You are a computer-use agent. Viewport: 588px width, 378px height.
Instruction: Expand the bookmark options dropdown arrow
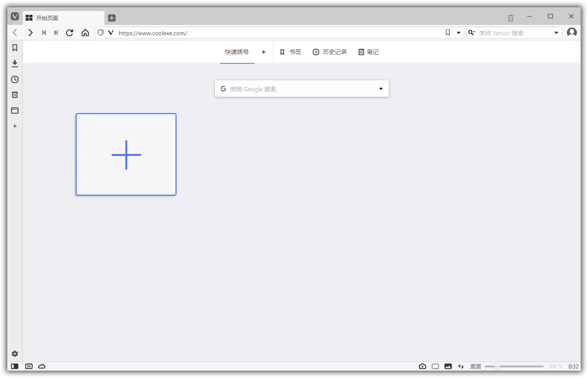pyautogui.click(x=459, y=33)
